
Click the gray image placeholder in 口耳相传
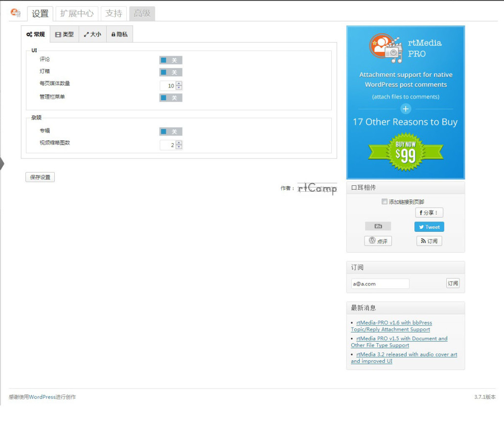click(378, 226)
